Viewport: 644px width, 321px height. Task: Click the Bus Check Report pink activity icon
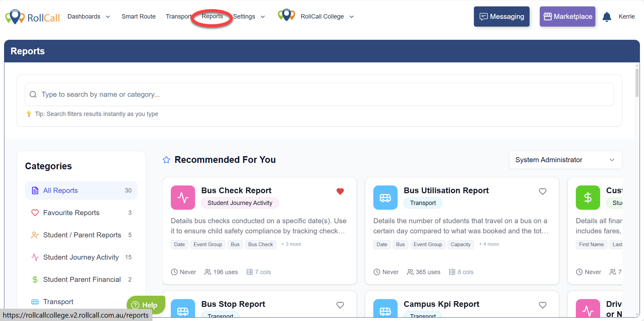183,198
